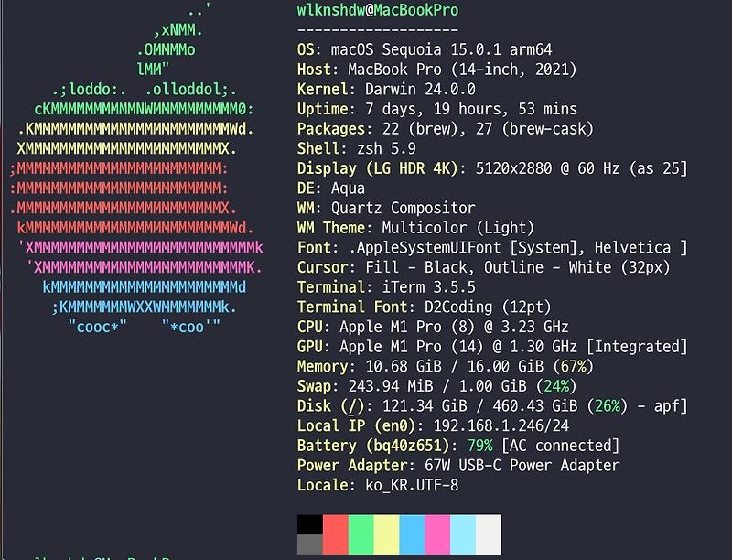Select the '79%' battery percentage

479,446
